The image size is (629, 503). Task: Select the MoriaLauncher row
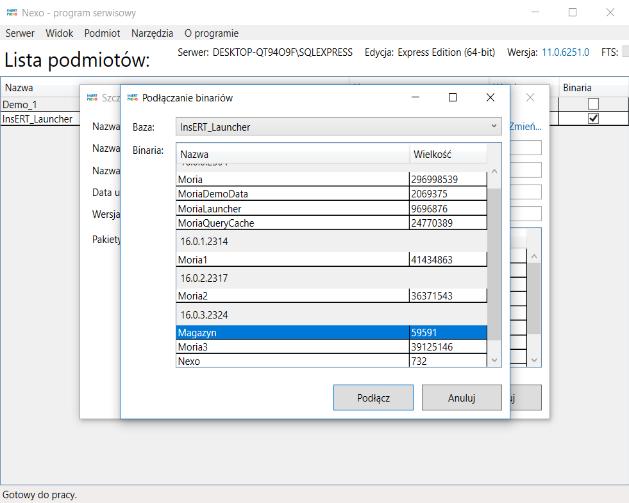click(x=331, y=209)
